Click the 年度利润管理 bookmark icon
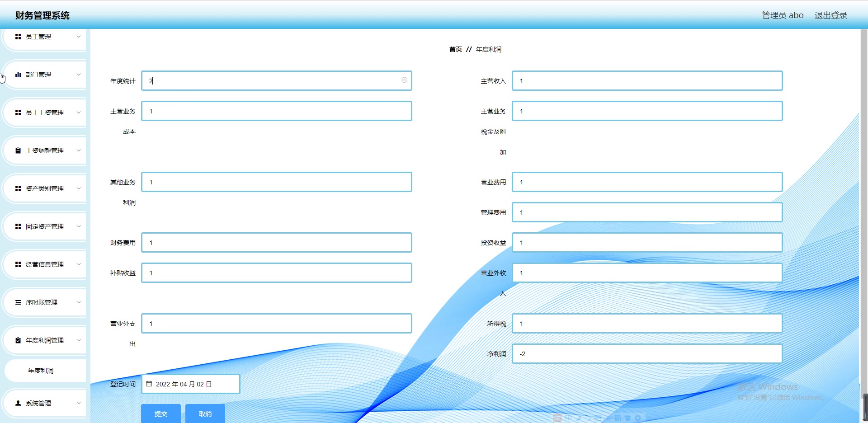Viewport: 868px width, 423px height. (x=18, y=340)
